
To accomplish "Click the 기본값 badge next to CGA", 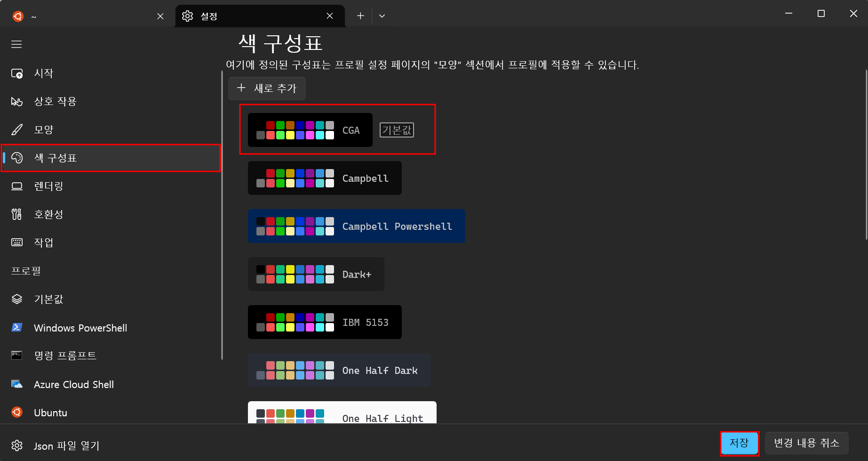I will [x=397, y=130].
